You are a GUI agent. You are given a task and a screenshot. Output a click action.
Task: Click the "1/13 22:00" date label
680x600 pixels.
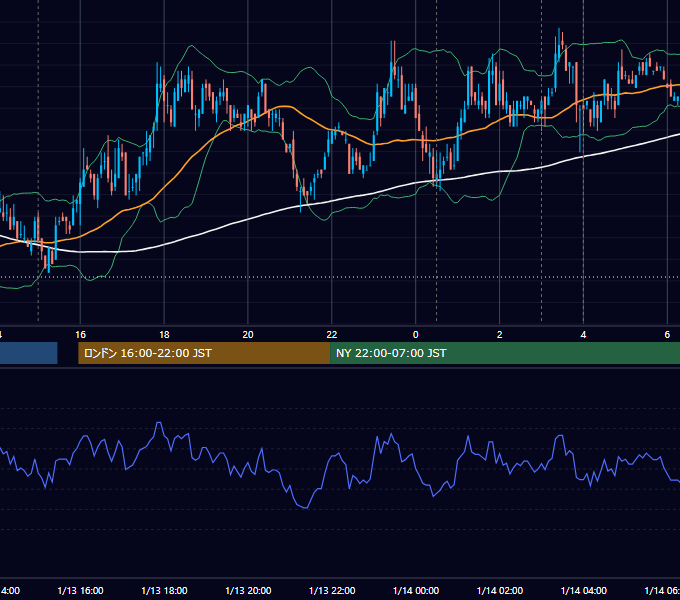(332, 590)
